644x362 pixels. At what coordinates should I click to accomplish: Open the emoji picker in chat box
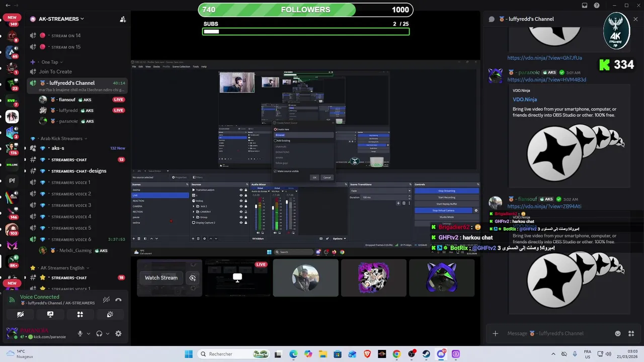click(618, 333)
